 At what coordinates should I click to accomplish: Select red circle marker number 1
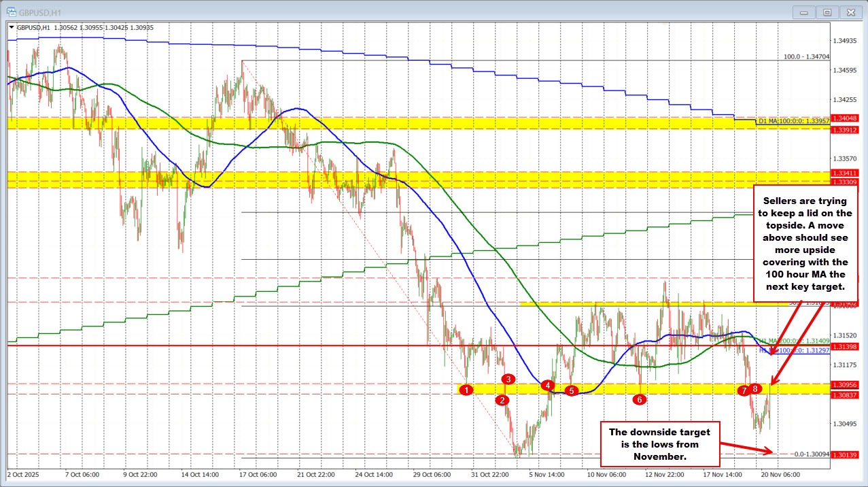466,390
